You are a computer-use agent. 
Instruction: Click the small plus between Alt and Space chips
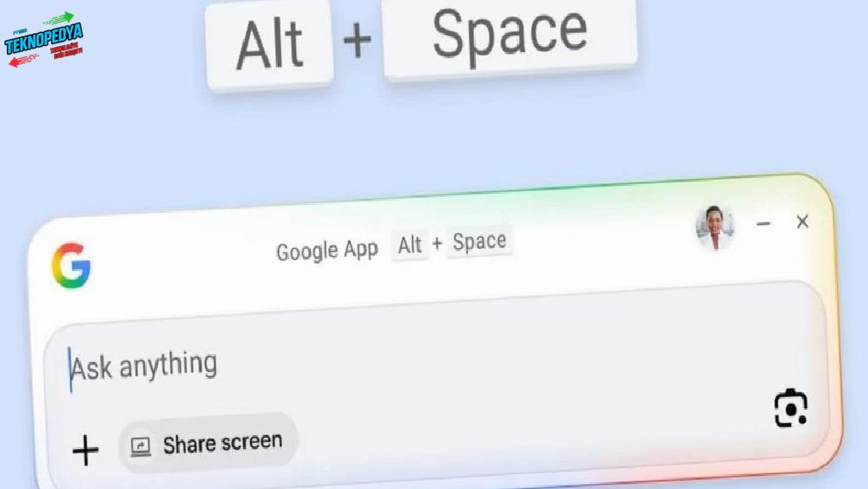pyautogui.click(x=437, y=243)
